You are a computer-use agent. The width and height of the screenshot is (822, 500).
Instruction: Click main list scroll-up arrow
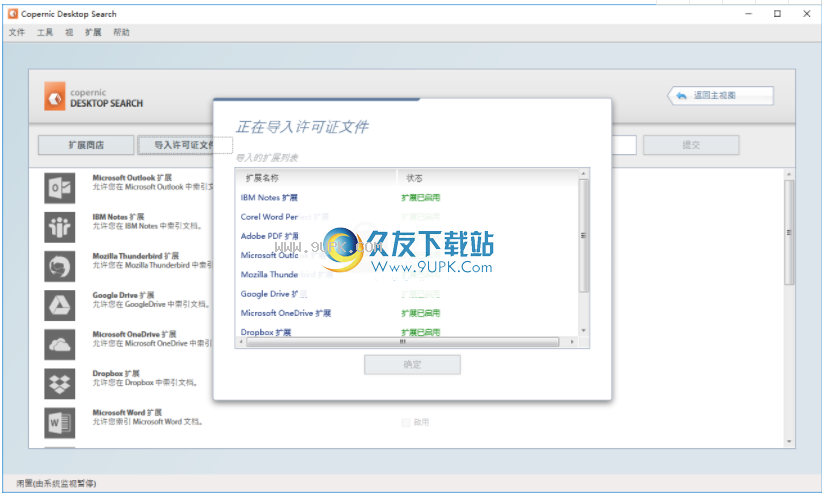point(789,174)
